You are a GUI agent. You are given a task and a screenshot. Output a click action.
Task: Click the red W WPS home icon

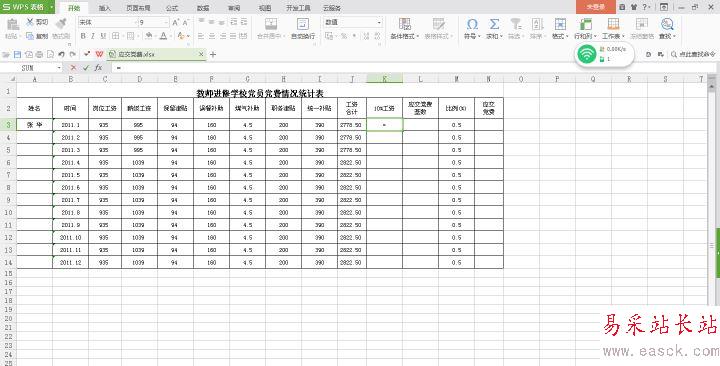[99, 54]
